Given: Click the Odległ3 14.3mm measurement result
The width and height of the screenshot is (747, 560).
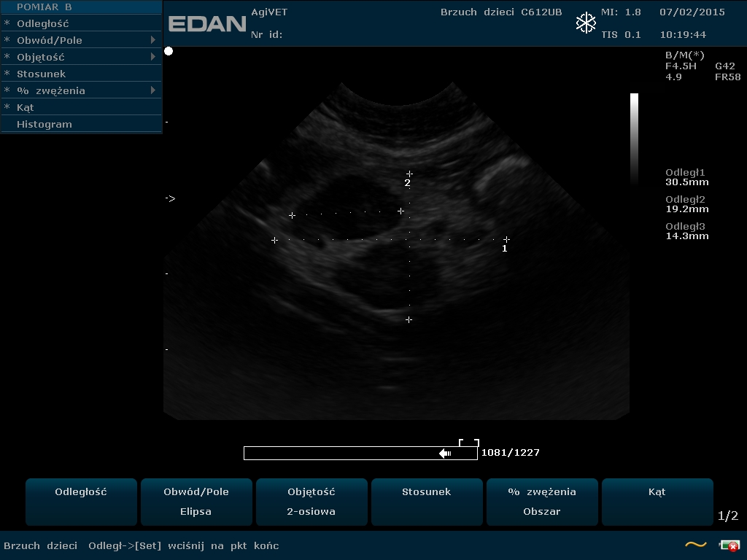Looking at the screenshot, I should tap(687, 231).
